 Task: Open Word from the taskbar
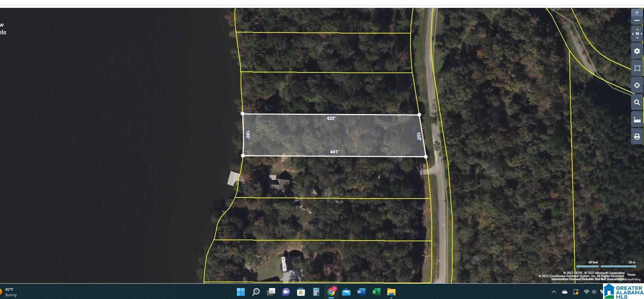(361, 292)
